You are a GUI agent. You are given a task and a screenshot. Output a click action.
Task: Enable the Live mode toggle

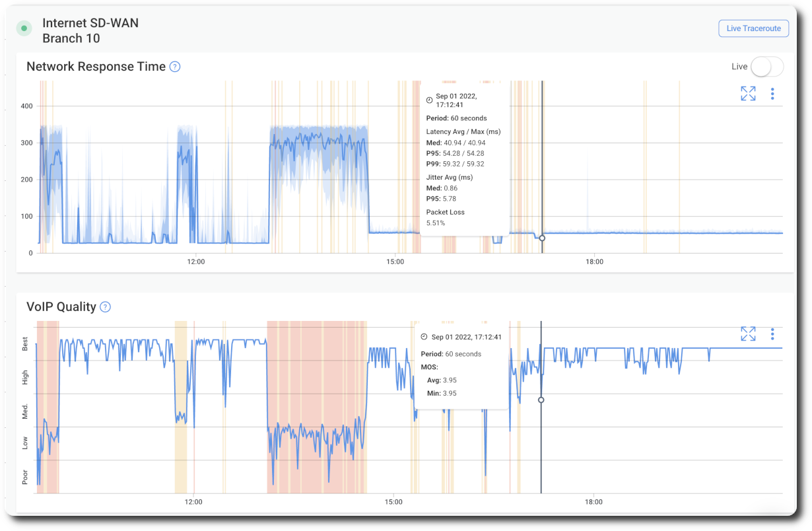[767, 67]
